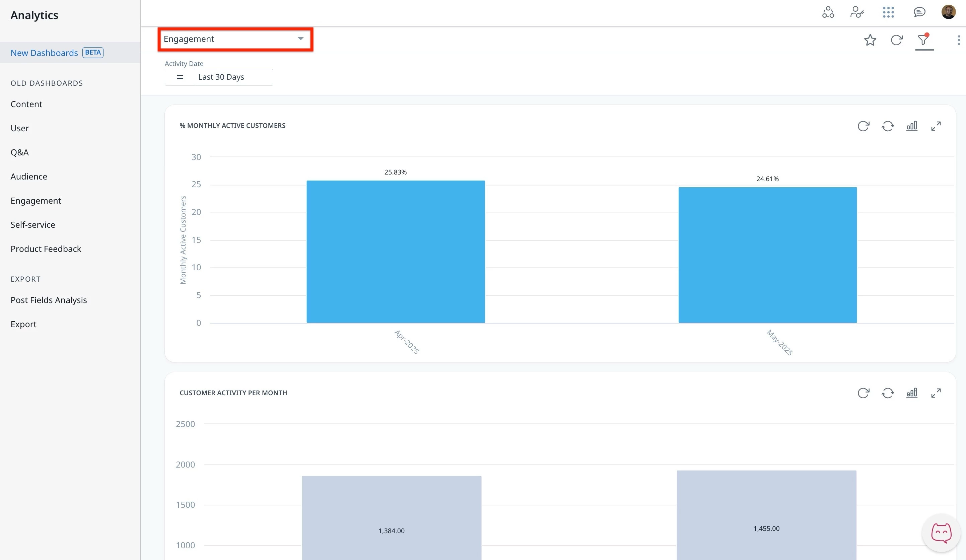The width and height of the screenshot is (966, 560).
Task: Star the dashboard as favorite
Action: (870, 40)
